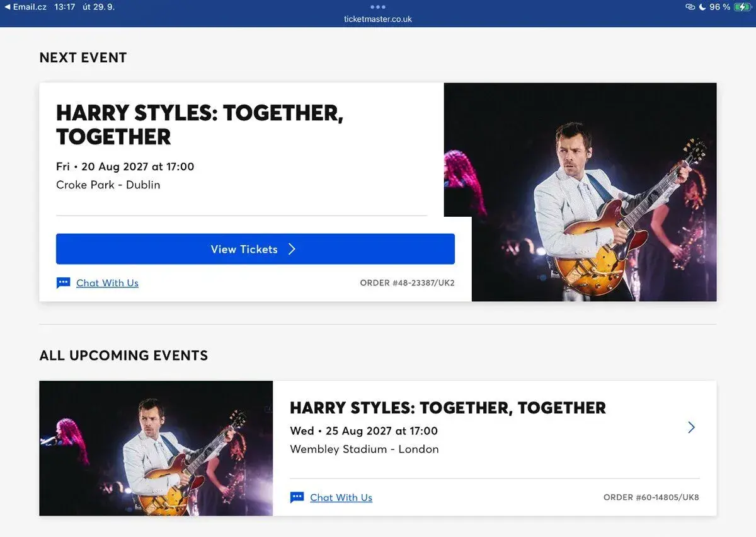756x537 pixels.
Task: Select the Wembley event title heading
Action: click(x=448, y=408)
